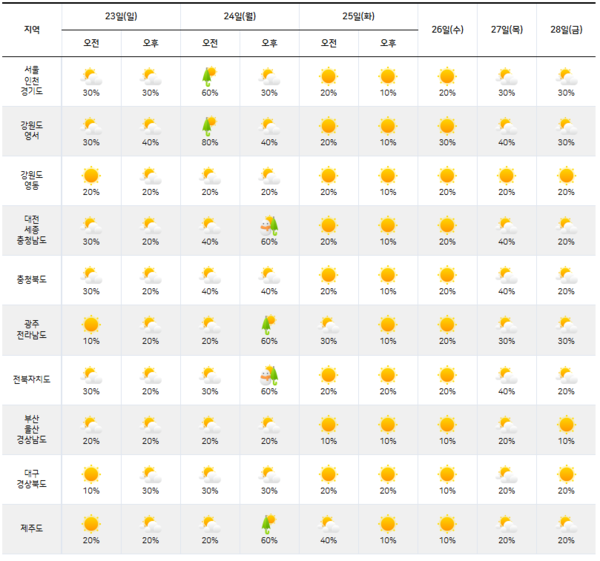Click 대전 세종 충청남도 24일 오후 rain icon
The height and width of the screenshot is (561, 600).
[x=269, y=225]
